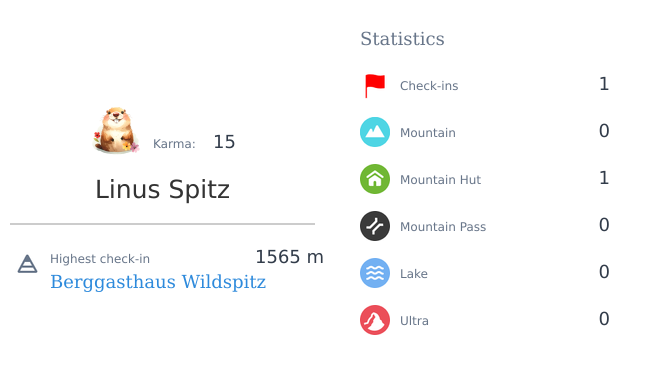Click the Mountain statistics label
The width and height of the screenshot is (650, 385).
click(x=427, y=133)
